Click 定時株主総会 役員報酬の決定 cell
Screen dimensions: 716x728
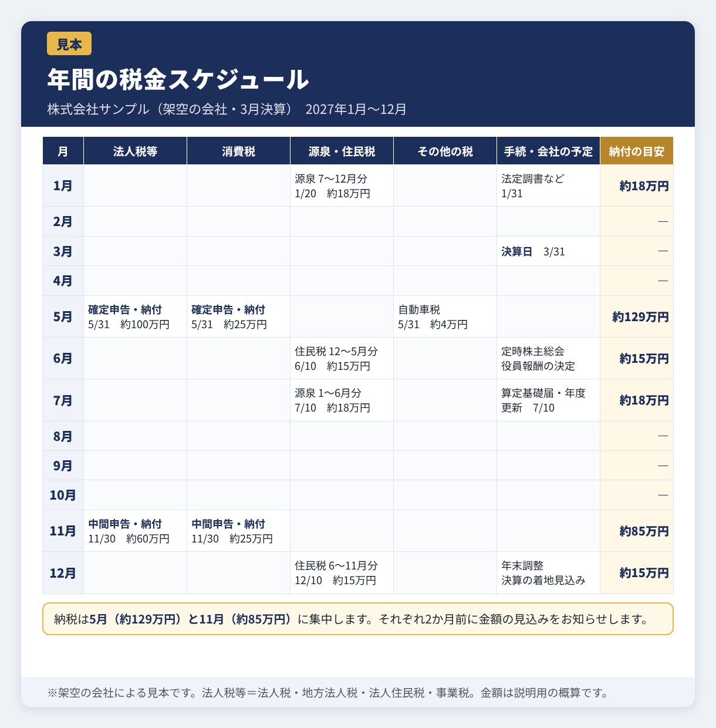tap(548, 358)
